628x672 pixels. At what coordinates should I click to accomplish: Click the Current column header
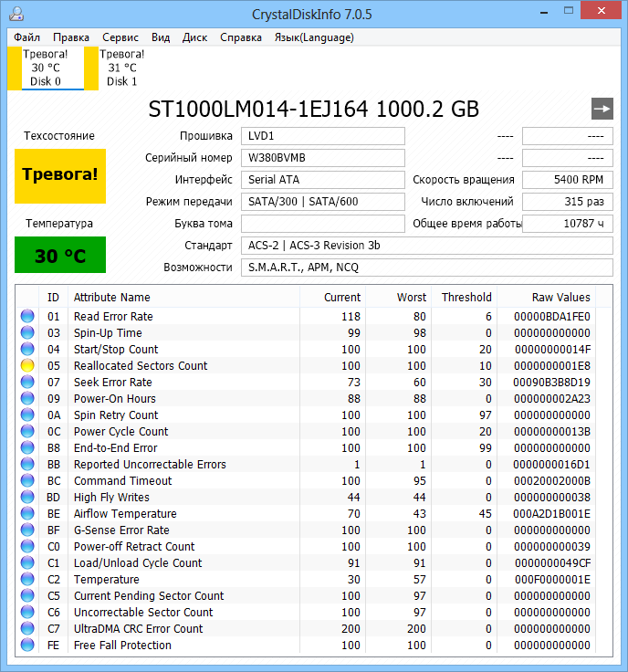333,297
